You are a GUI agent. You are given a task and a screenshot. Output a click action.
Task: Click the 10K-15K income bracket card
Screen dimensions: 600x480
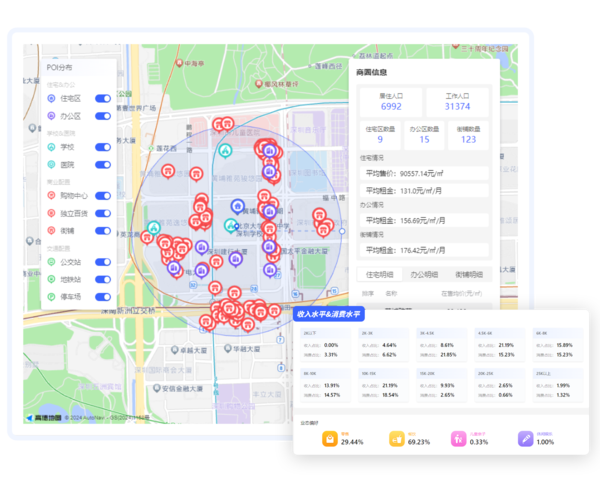(x=384, y=385)
